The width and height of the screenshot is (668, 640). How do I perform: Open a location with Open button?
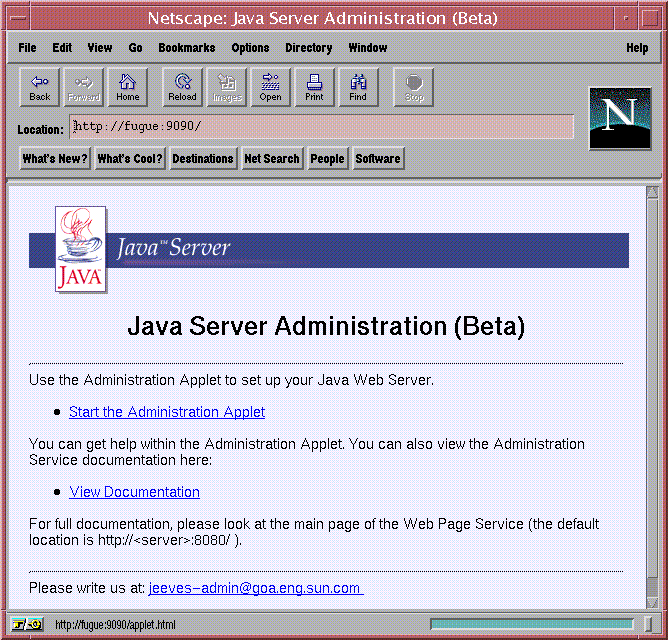point(271,87)
